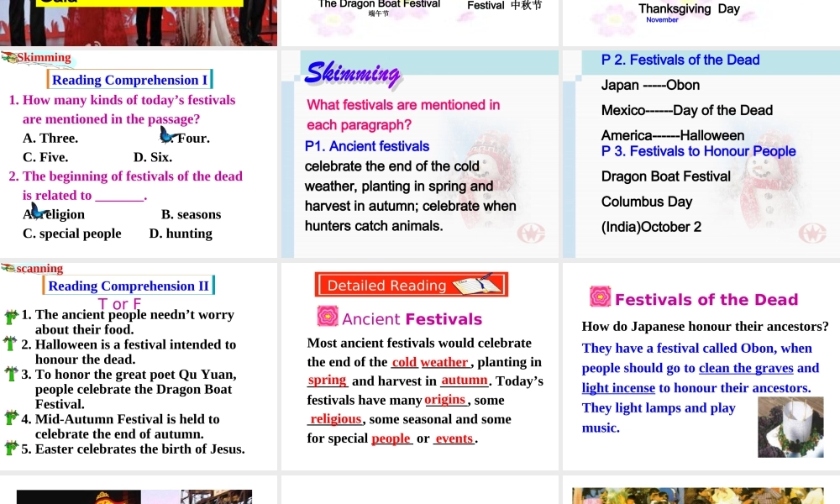Click the underlined answer "religious"
The height and width of the screenshot is (504, 840).
coord(335,419)
